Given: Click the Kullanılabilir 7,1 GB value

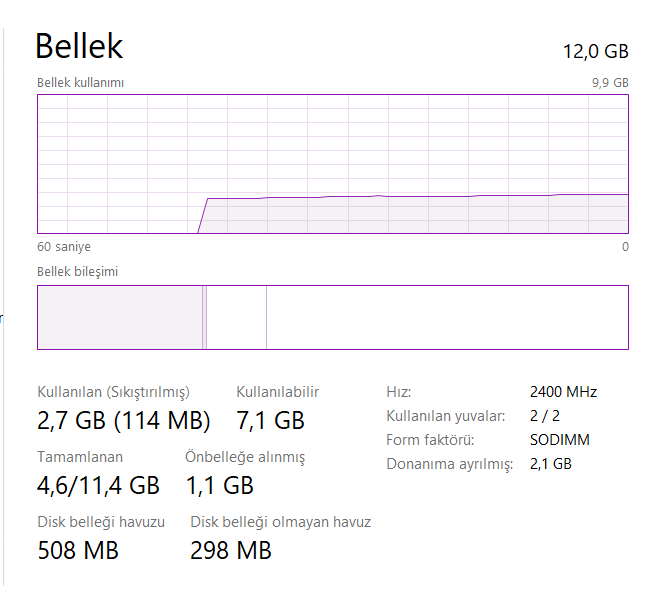Looking at the screenshot, I should (270, 419).
